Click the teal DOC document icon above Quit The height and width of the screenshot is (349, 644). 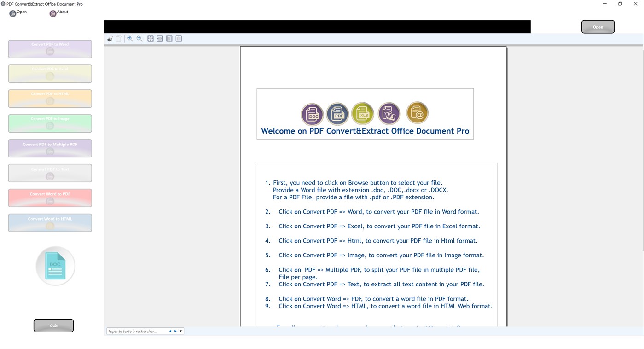pos(55,266)
